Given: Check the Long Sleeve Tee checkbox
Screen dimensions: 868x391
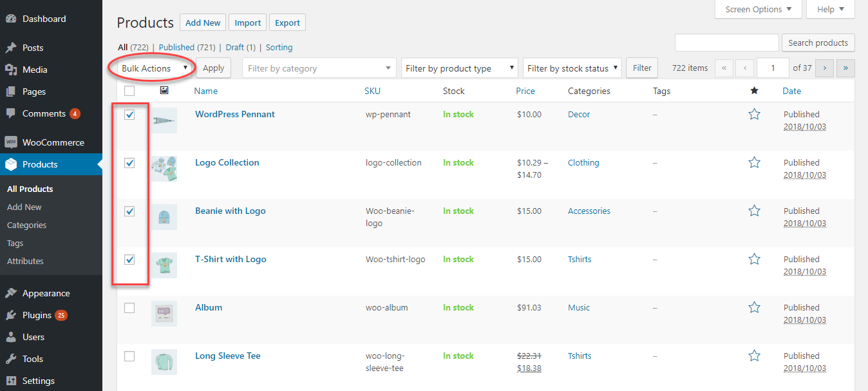Looking at the screenshot, I should click(129, 356).
